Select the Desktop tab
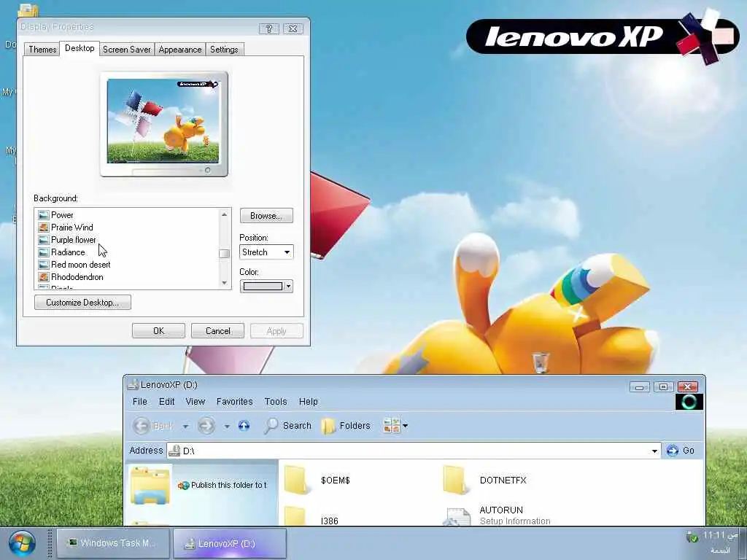The width and height of the screenshot is (747, 560). (80, 48)
